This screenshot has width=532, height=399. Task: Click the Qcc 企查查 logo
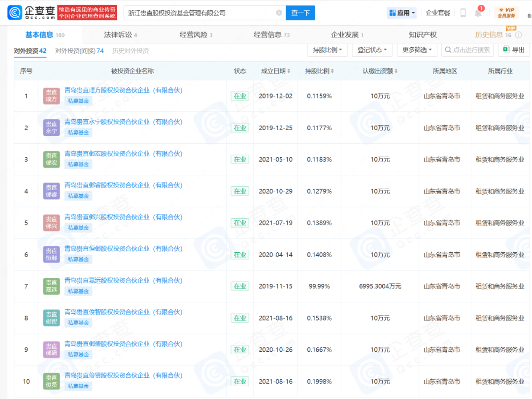(32, 13)
